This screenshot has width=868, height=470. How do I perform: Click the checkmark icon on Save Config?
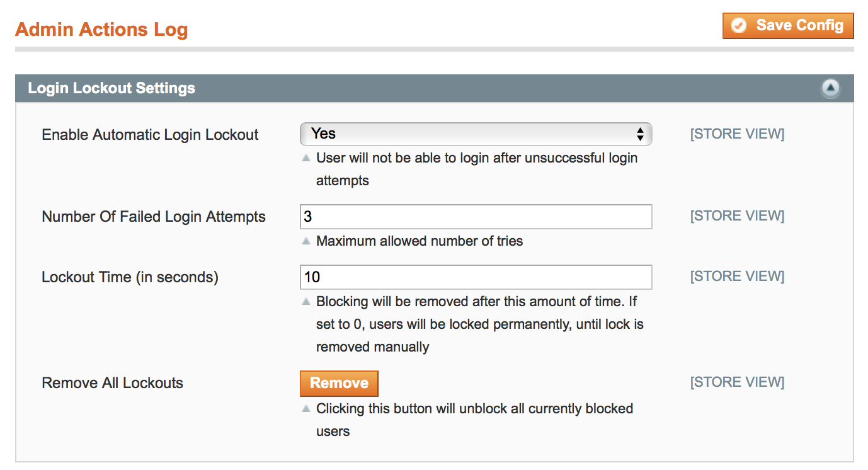pos(740,26)
